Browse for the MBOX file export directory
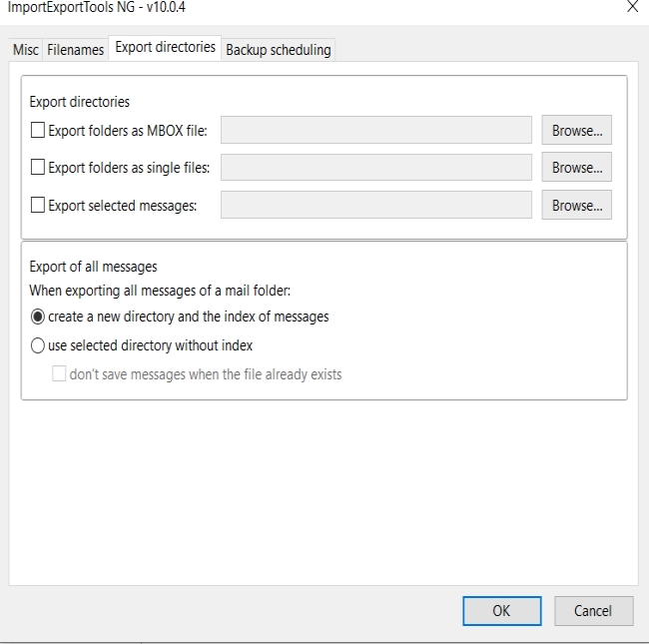Screen dimensions: 649x644 576,130
